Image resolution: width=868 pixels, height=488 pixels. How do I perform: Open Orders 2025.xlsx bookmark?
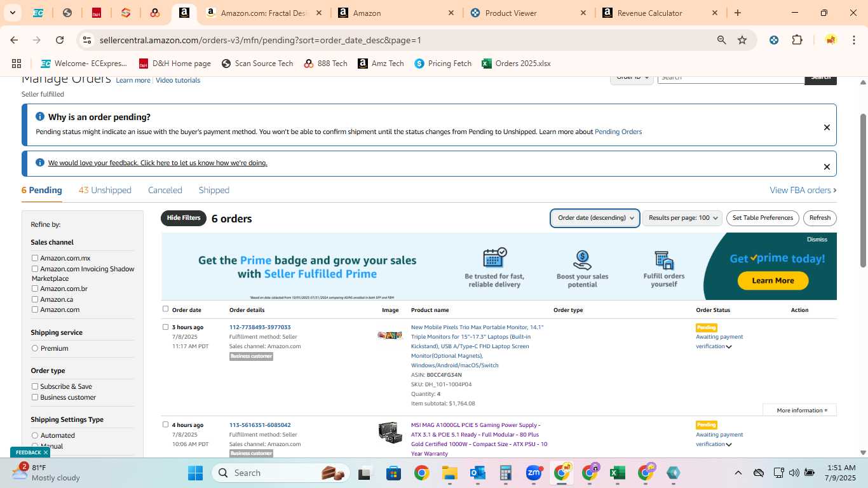(516, 64)
